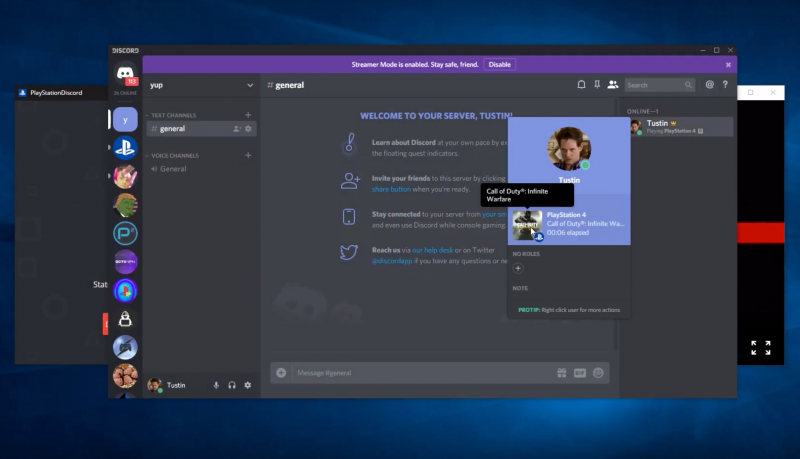Click the Search field
Image resolution: width=800 pixels, height=459 pixels.
(x=660, y=85)
